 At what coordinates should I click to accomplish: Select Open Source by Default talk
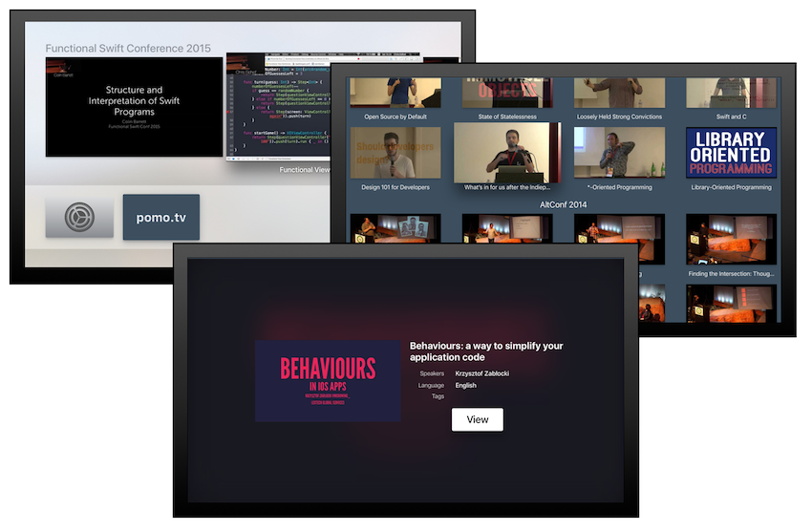(395, 94)
